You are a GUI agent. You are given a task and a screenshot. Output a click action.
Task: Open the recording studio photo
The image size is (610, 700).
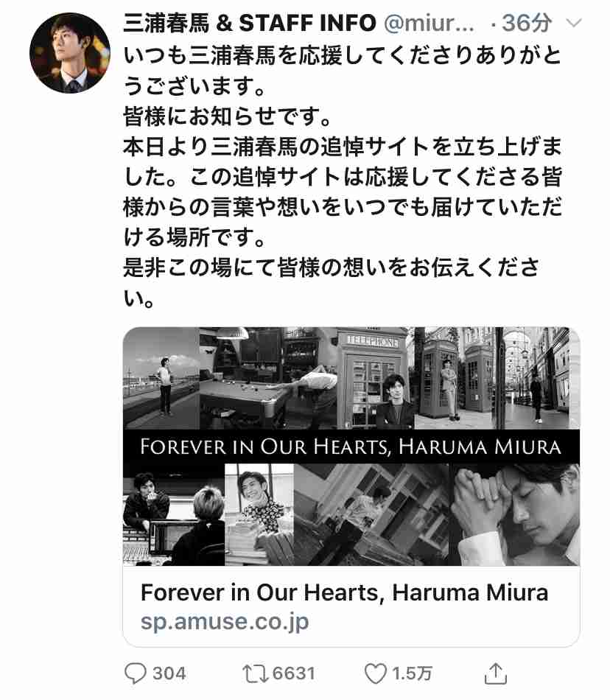[x=174, y=514]
